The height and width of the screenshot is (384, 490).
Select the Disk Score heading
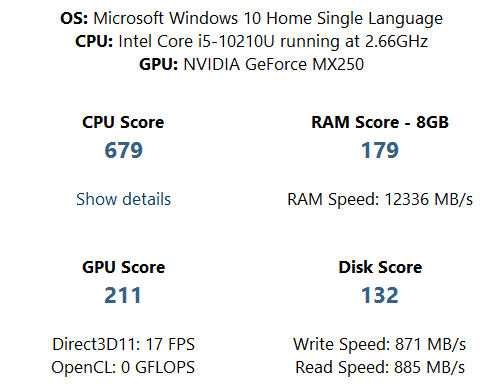click(x=380, y=267)
